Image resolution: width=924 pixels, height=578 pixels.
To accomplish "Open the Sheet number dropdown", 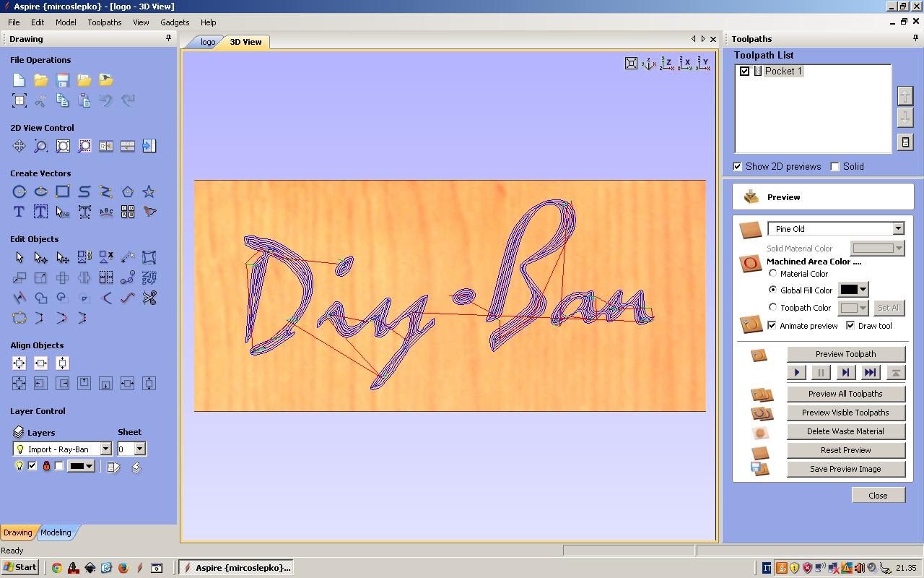I will [x=139, y=449].
